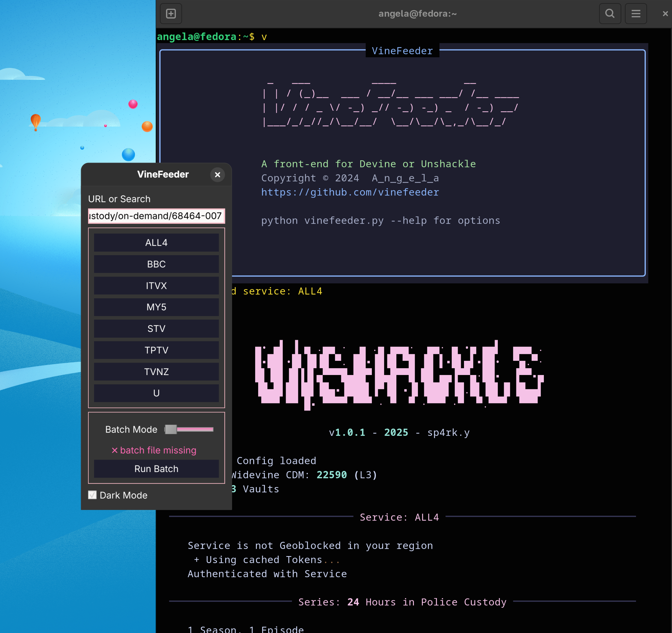The image size is (672, 633).
Task: Open a new terminal tab
Action: [171, 14]
